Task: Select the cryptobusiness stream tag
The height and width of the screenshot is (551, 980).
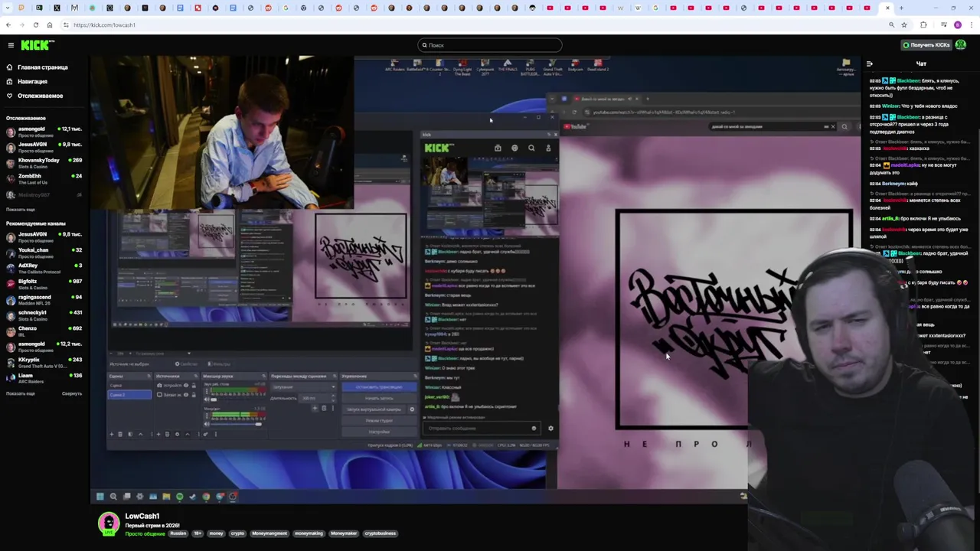Action: [x=381, y=533]
